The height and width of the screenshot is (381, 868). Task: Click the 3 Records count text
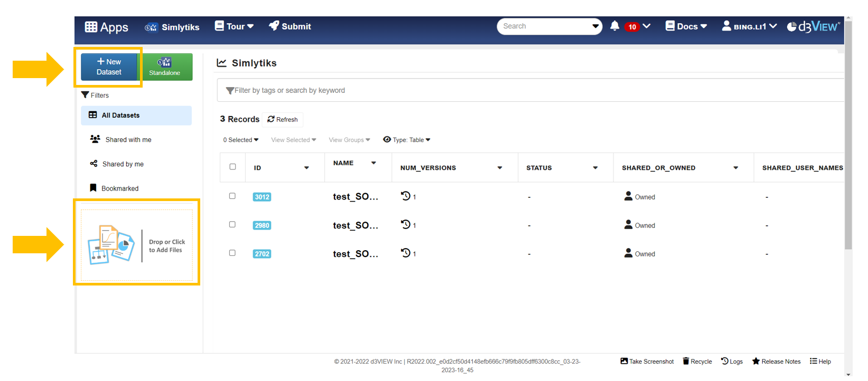[x=240, y=119]
